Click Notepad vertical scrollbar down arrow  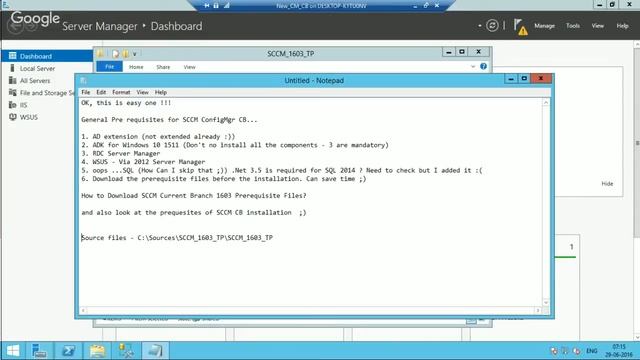[x=546, y=302]
